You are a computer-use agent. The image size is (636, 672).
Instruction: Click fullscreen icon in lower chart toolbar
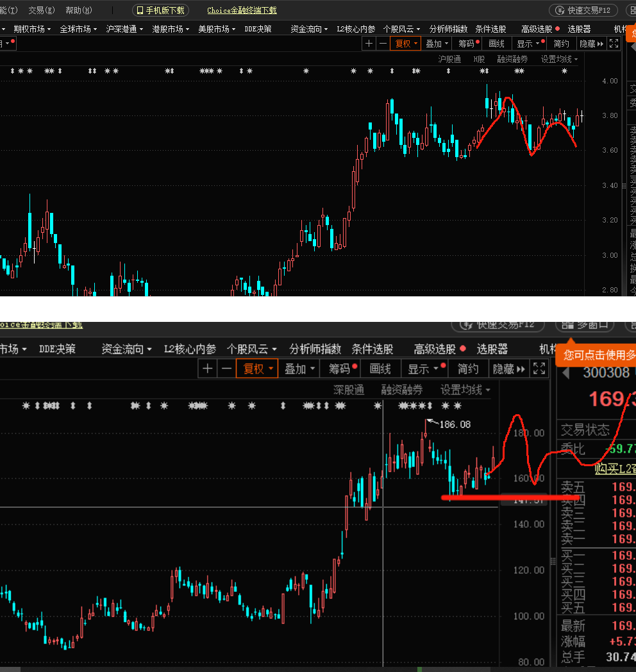(x=539, y=369)
